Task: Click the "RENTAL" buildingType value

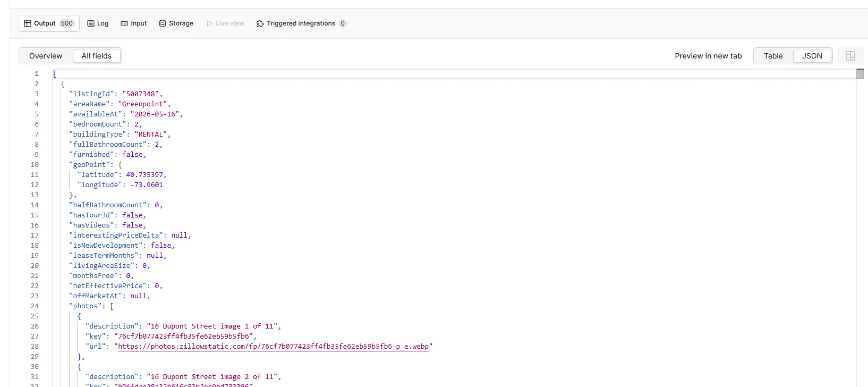Action: 150,134
